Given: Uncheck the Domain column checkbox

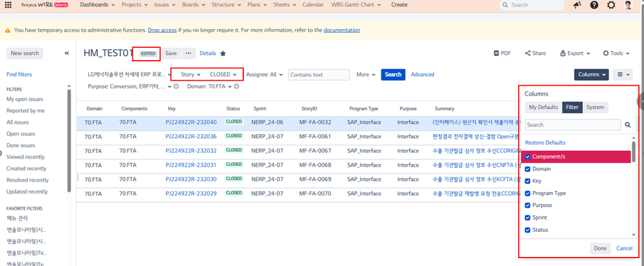Looking at the screenshot, I should point(528,169).
